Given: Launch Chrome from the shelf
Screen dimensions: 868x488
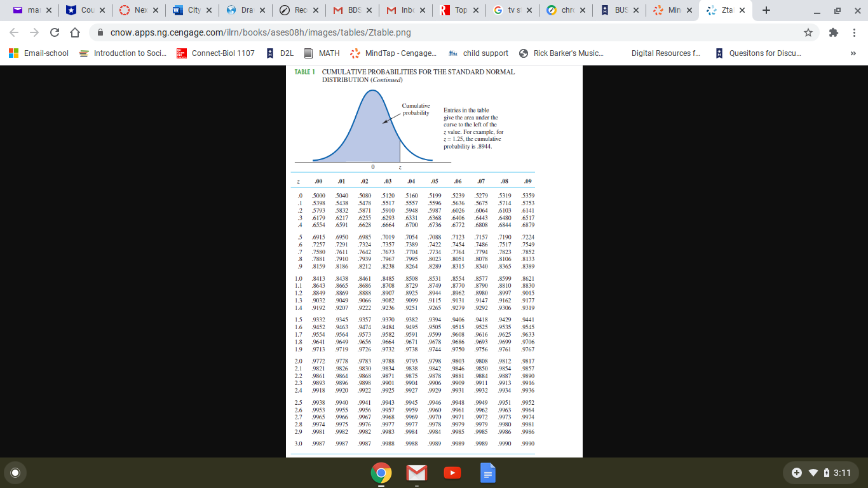Looking at the screenshot, I should (x=381, y=473).
